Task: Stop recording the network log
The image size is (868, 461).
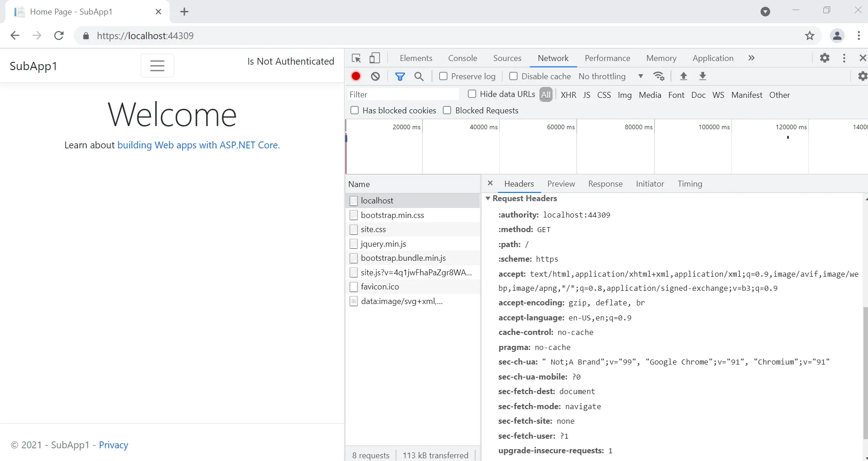Action: click(356, 76)
